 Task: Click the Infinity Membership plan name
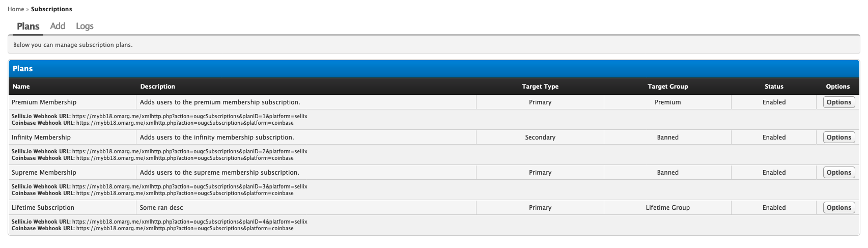(41, 137)
